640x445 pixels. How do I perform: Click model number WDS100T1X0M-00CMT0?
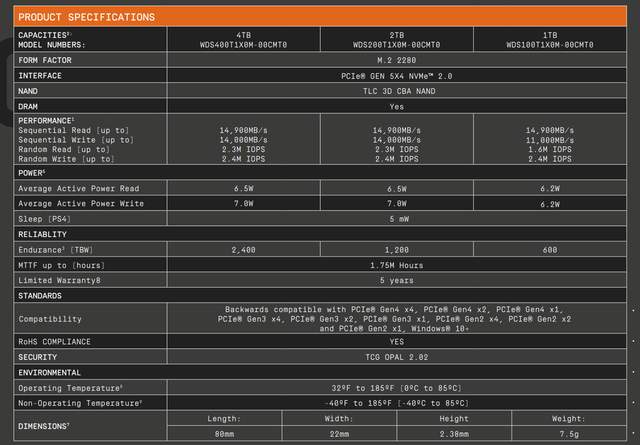point(550,45)
